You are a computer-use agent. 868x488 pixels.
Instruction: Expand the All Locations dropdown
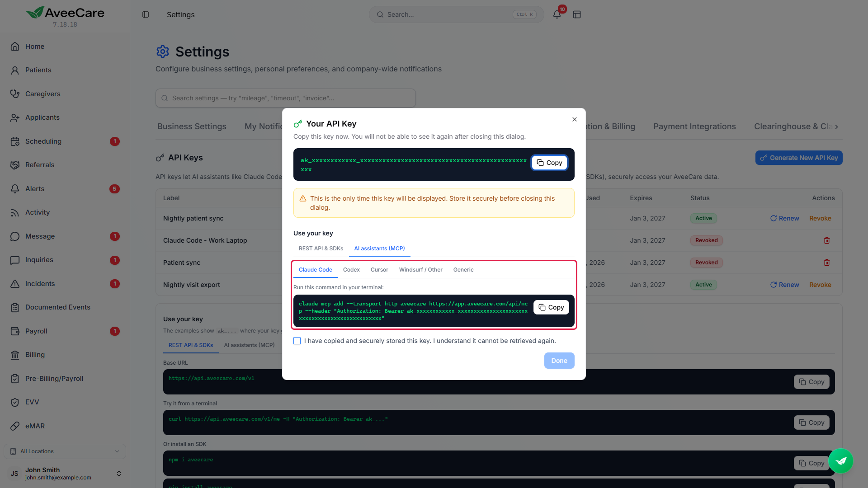(65, 451)
